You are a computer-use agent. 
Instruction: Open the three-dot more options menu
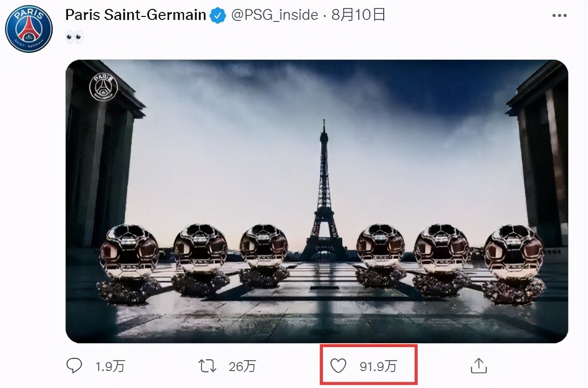coord(559,15)
